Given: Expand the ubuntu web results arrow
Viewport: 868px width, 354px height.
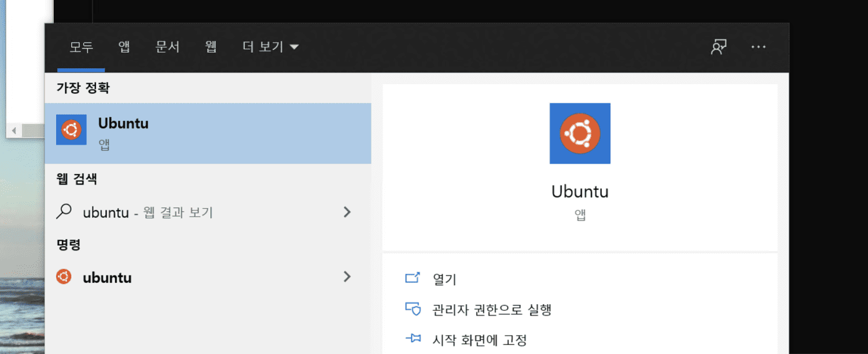Looking at the screenshot, I should tap(347, 212).
